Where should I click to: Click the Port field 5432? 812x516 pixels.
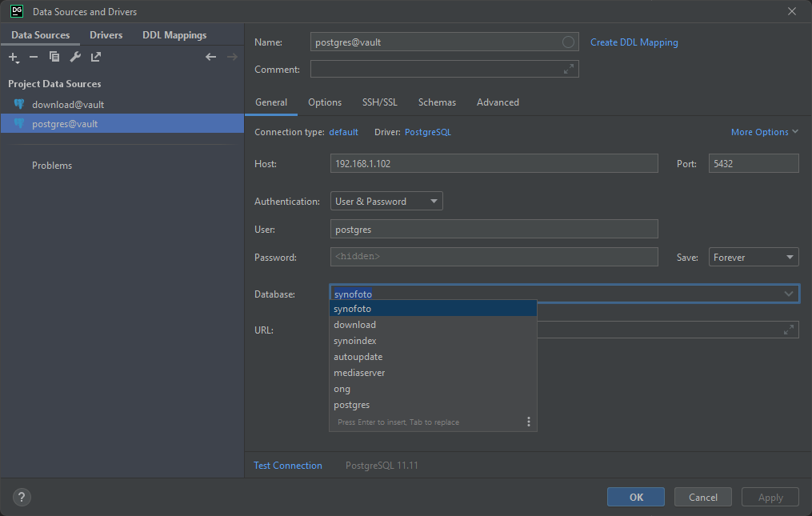click(x=754, y=163)
